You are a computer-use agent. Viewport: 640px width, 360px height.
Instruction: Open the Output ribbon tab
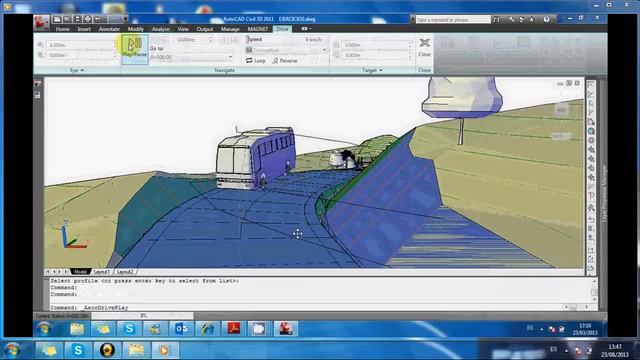[x=204, y=29]
